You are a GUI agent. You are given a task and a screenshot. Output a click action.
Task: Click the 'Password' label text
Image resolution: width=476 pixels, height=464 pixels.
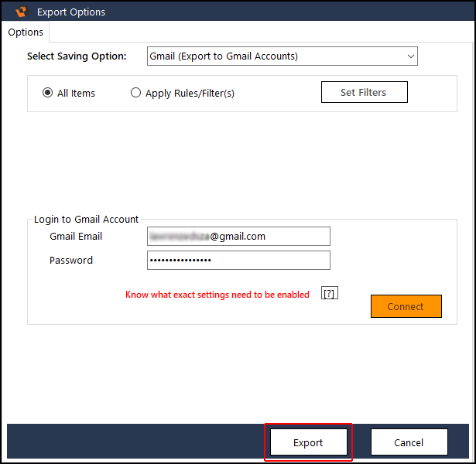[71, 260]
